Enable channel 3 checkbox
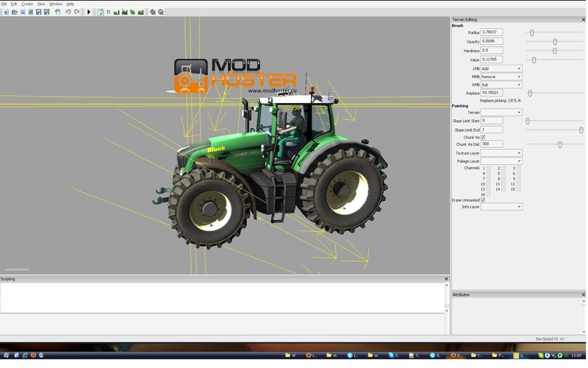 pos(518,169)
